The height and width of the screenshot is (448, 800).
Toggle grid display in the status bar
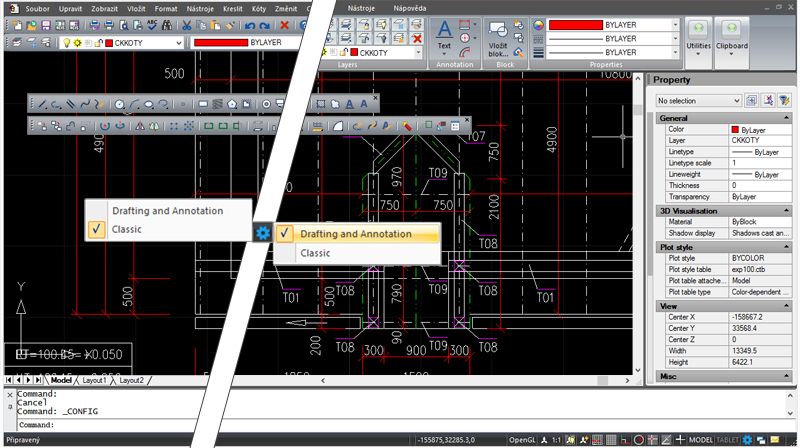(x=611, y=439)
